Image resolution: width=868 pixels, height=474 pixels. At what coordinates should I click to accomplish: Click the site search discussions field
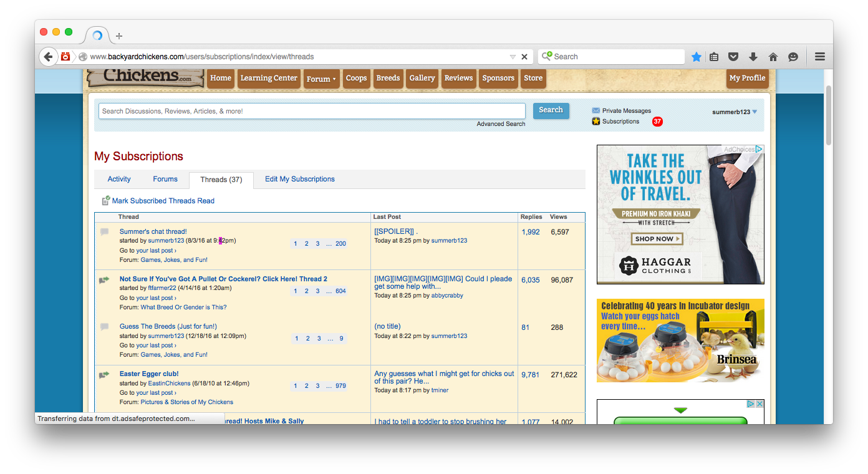312,111
